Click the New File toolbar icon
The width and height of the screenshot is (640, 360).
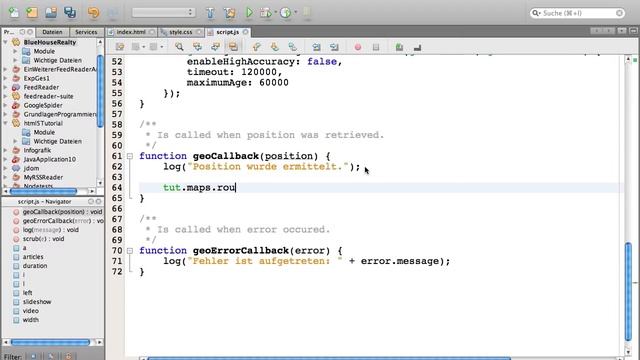point(13,12)
